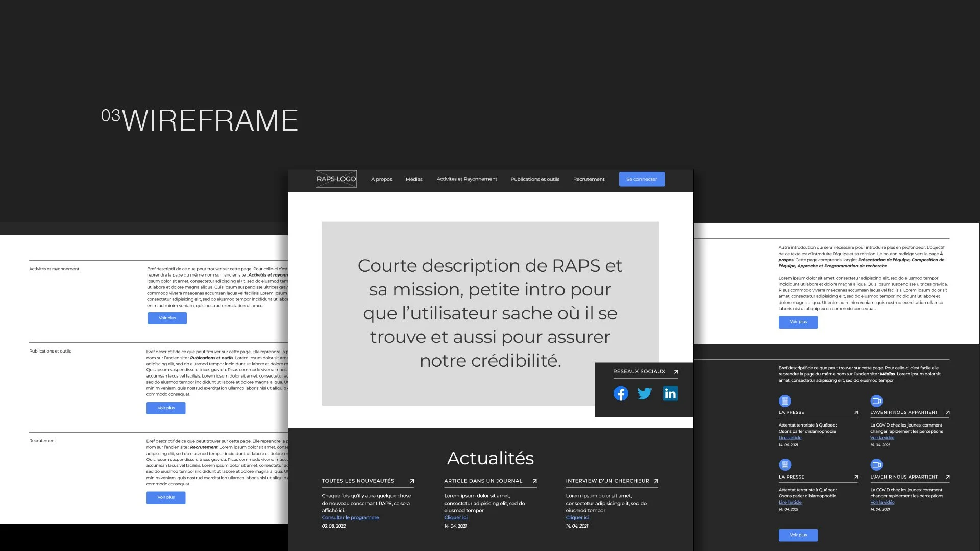
Task: Open the Voir la vidéo link
Action: click(882, 437)
